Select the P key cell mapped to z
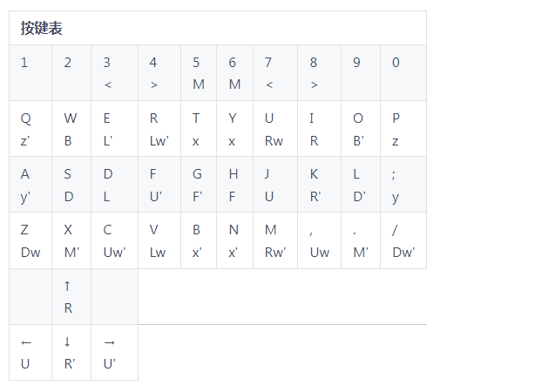The image size is (535, 392). pyautogui.click(x=403, y=129)
